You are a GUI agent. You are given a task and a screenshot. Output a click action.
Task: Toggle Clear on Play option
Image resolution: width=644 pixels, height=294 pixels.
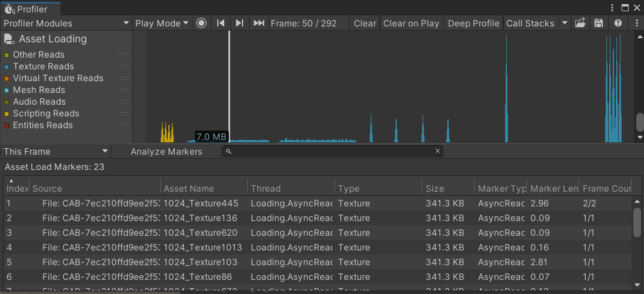click(411, 23)
